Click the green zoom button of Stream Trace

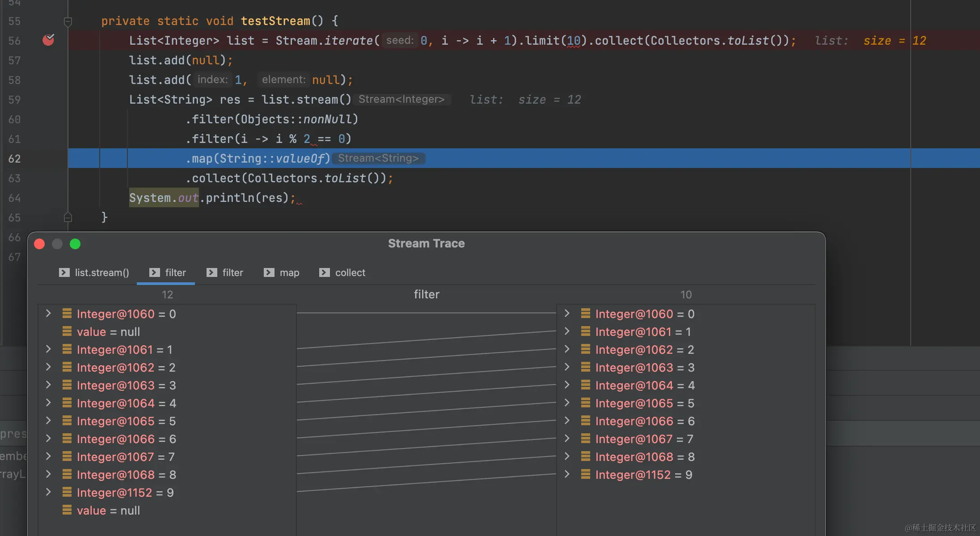(x=75, y=244)
